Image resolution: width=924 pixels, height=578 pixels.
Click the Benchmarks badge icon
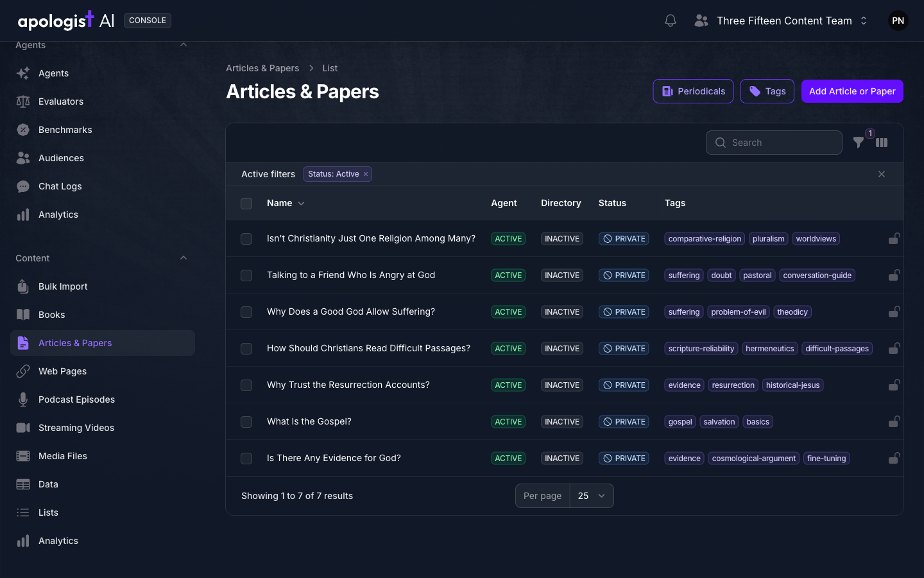[x=23, y=130]
